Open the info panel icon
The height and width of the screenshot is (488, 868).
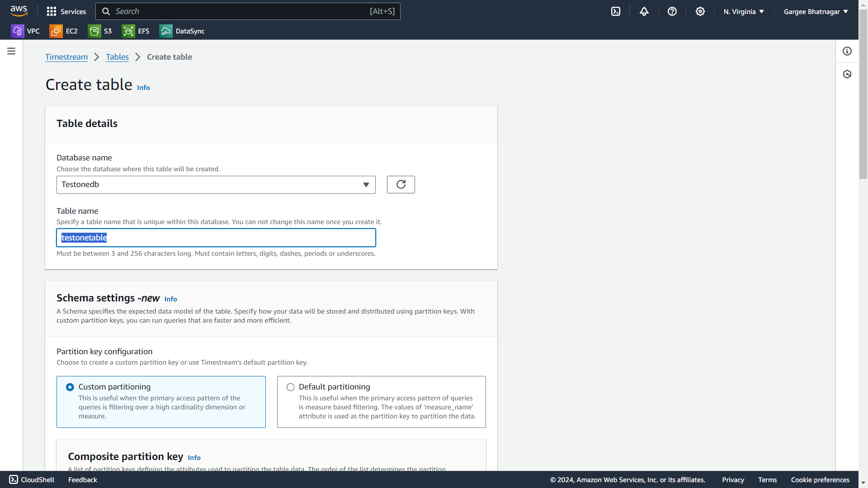pyautogui.click(x=847, y=51)
